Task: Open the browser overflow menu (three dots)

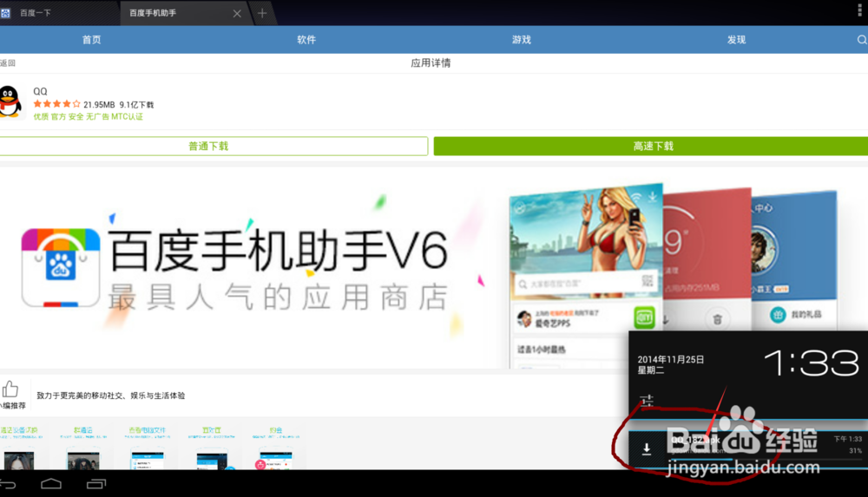Action: pyautogui.click(x=859, y=10)
